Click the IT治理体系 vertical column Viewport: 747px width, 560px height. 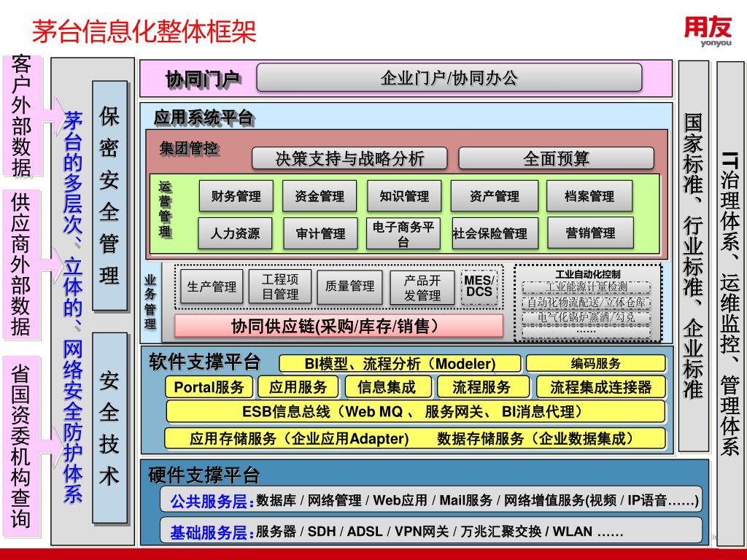coord(729,303)
